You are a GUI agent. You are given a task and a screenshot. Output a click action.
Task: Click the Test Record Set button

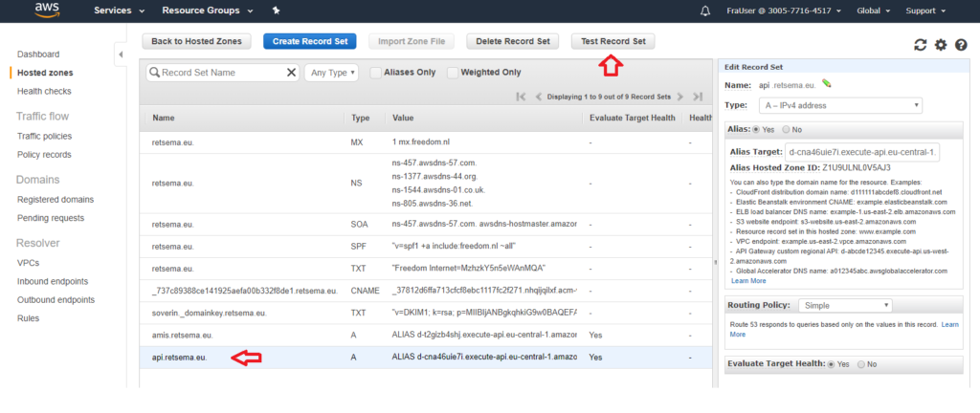point(613,41)
